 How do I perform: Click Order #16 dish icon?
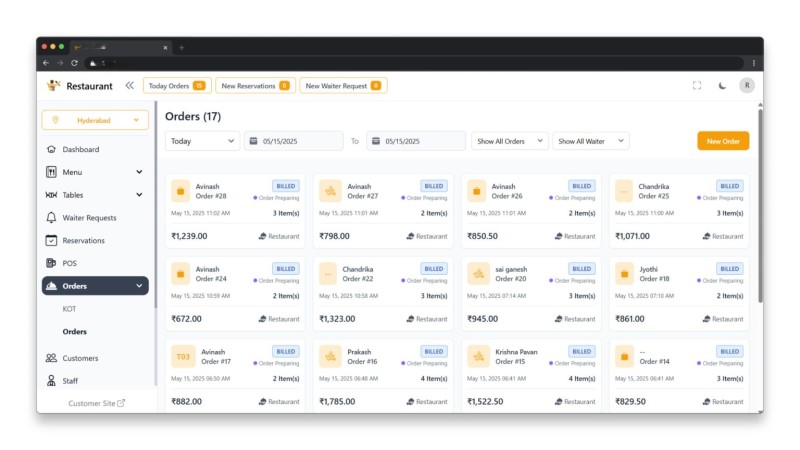click(330, 357)
